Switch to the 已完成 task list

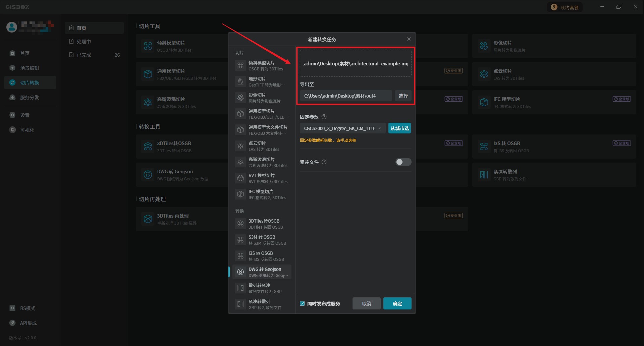pyautogui.click(x=84, y=55)
